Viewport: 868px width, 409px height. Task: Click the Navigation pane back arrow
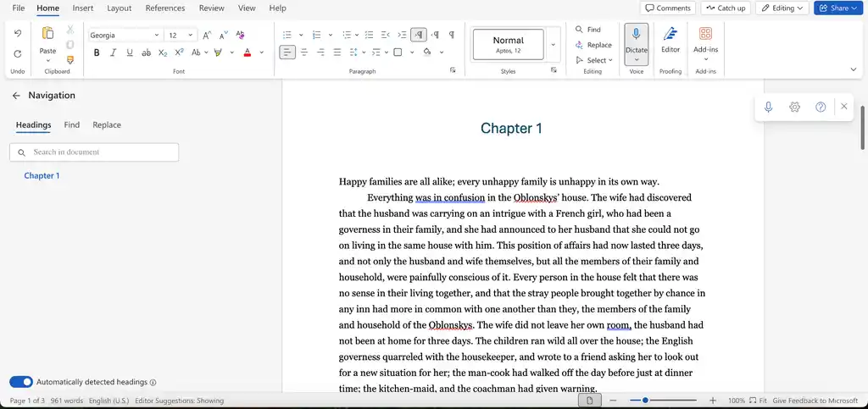click(16, 96)
